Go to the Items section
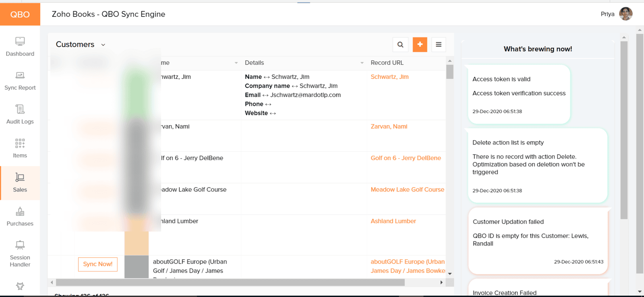Screen dimensions: 644x297 click(20, 149)
